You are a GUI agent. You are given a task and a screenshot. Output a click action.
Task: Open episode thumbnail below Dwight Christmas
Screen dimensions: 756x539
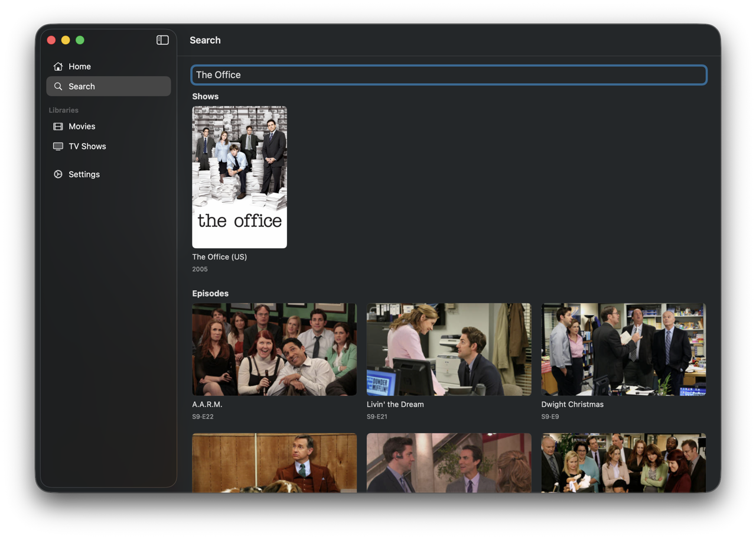click(624, 463)
